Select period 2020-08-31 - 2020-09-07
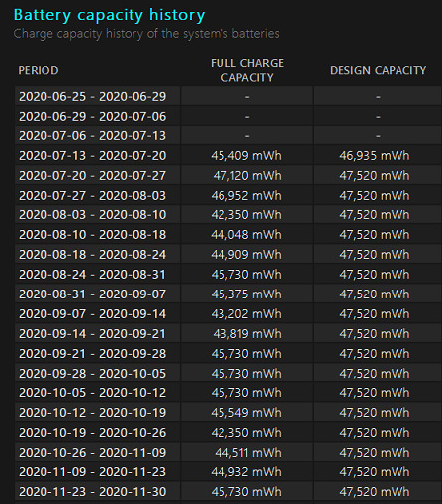Image resolution: width=442 pixels, height=504 pixels. (93, 294)
